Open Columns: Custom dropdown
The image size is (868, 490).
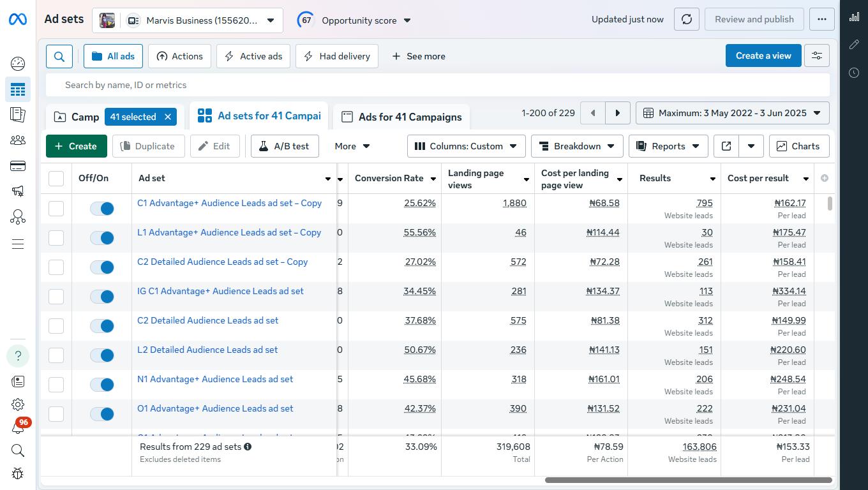tap(467, 146)
